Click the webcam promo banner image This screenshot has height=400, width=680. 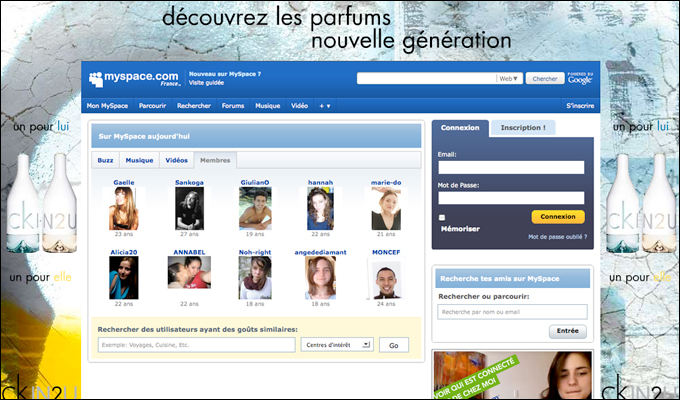513,375
